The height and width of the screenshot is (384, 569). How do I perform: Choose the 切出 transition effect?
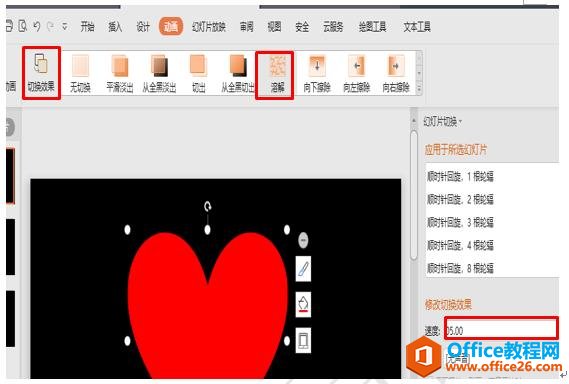click(198, 73)
